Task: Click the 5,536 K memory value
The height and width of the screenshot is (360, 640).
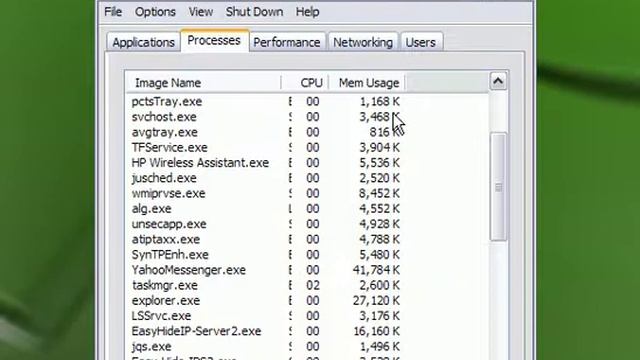Action: (x=379, y=163)
